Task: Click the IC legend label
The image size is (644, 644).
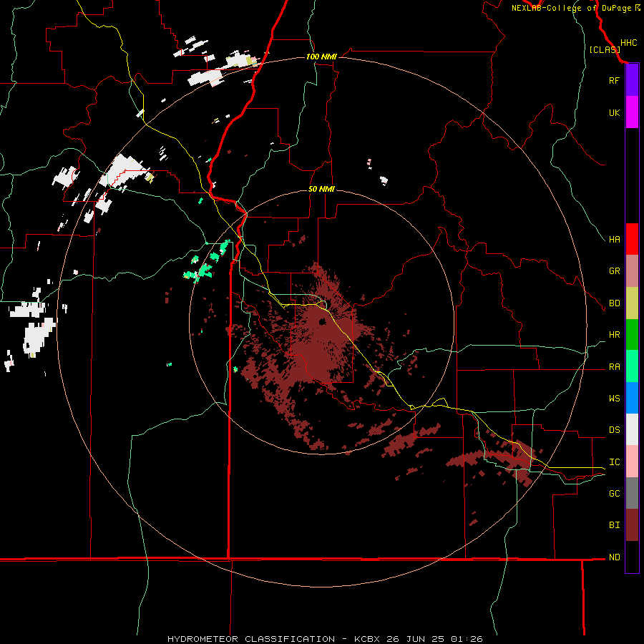Action: pyautogui.click(x=614, y=462)
